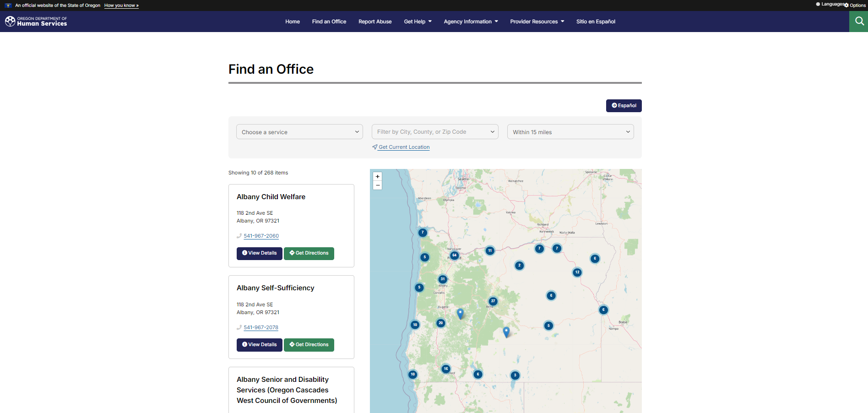Open map cluster marker labeled 2
This screenshot has height=413, width=868.
(x=519, y=265)
